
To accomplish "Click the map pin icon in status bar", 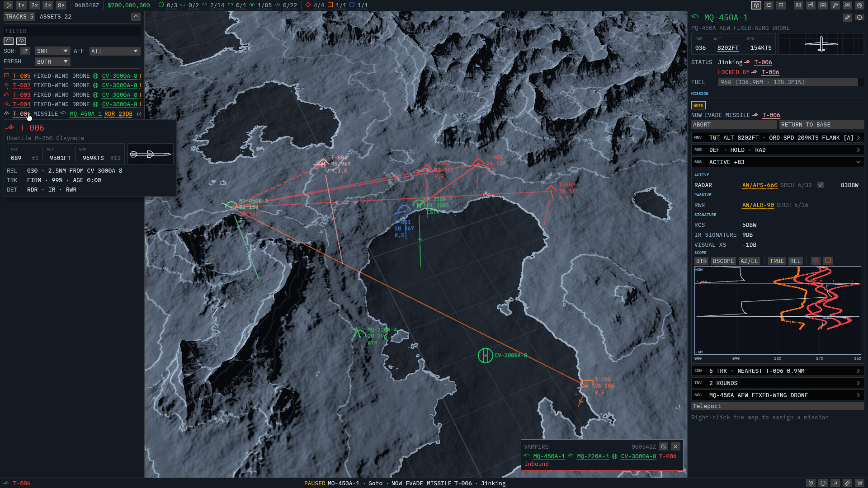I will (x=811, y=483).
